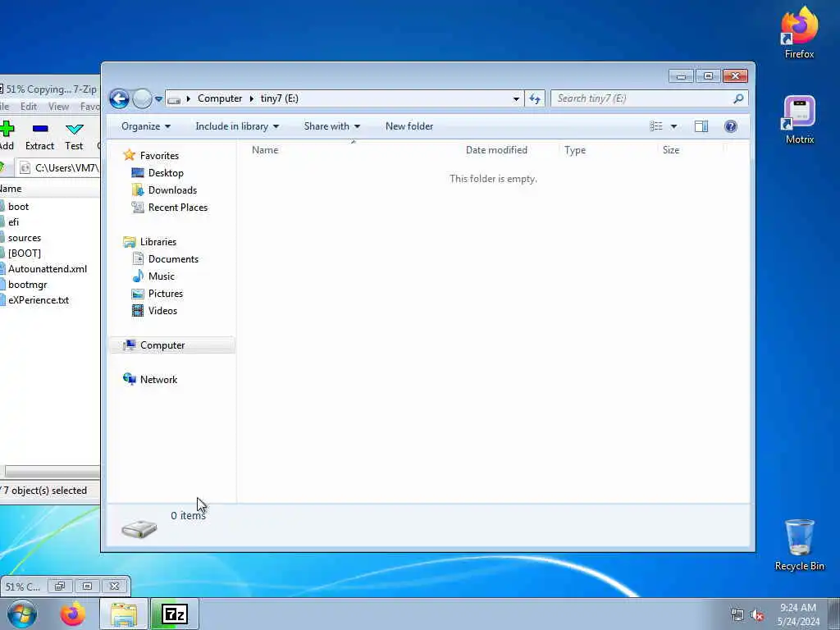Click 7-Zip path address field
Screen dimensions: 840x630
58,168
